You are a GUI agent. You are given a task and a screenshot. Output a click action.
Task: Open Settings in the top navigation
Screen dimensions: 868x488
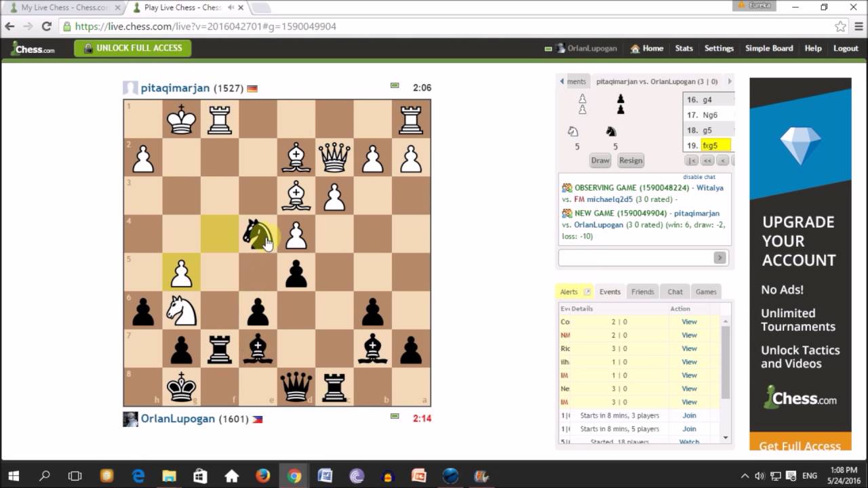tap(719, 49)
